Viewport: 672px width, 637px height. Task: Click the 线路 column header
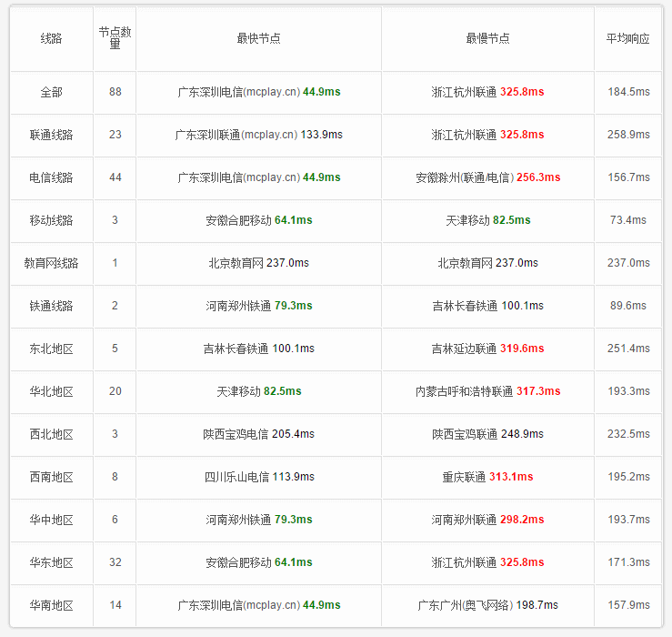pos(52,38)
